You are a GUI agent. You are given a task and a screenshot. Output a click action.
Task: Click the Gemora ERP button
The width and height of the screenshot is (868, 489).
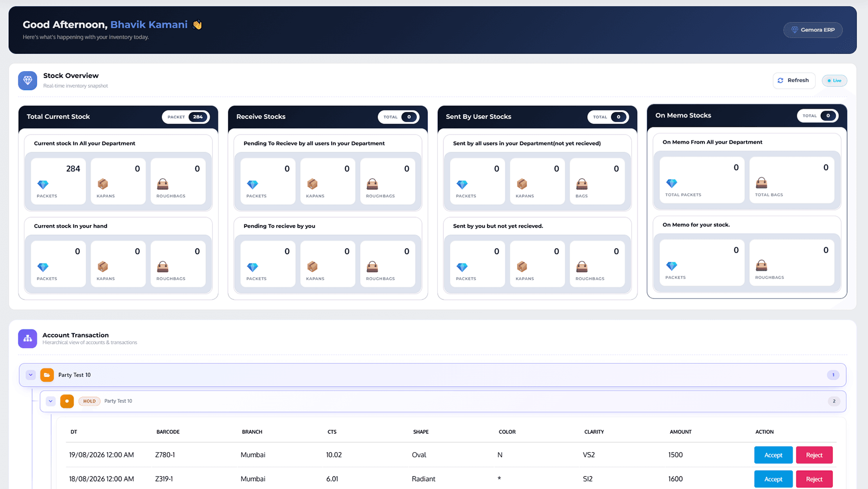click(813, 30)
